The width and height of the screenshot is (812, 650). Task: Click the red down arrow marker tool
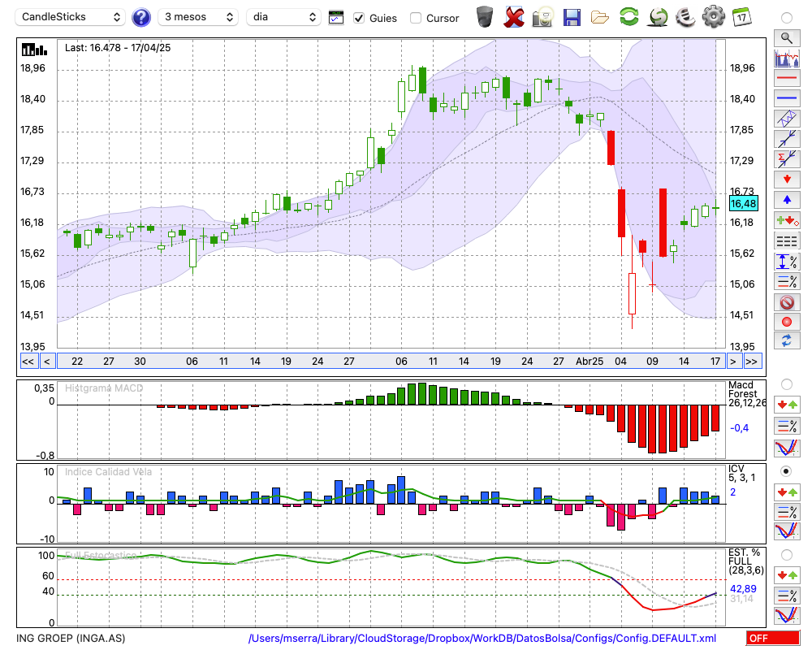[x=787, y=180]
